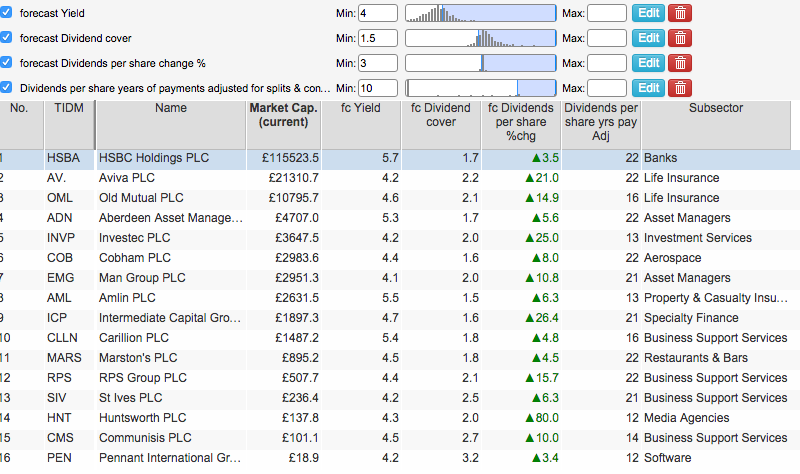Click TIDM cell PEN
Screen dimensions: 800x474
[x=69, y=458]
